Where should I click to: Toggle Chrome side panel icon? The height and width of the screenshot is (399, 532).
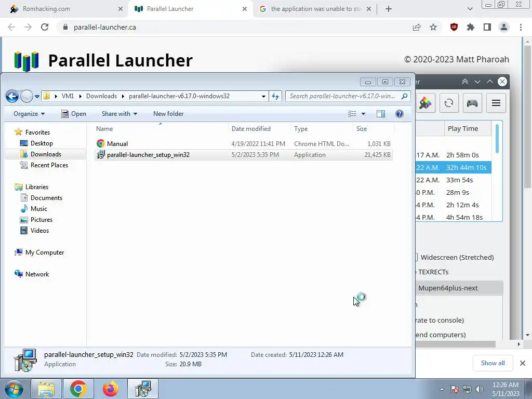point(487,27)
